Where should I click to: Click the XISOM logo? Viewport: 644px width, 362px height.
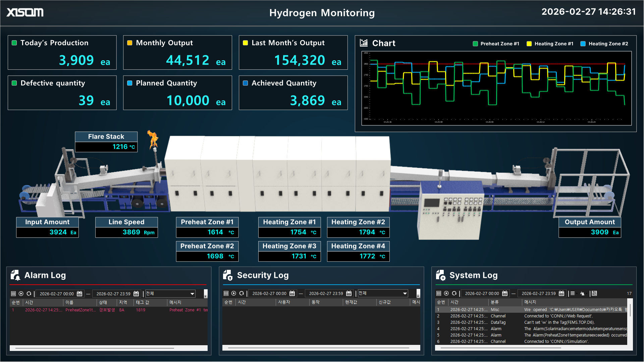click(x=25, y=12)
